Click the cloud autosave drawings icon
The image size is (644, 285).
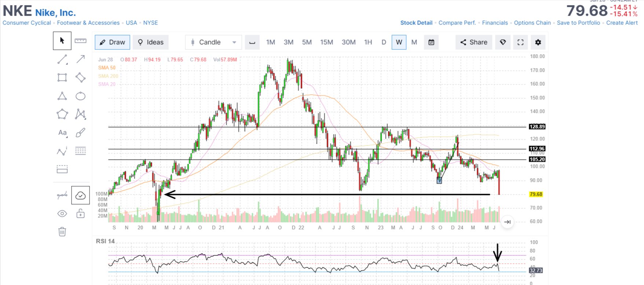80,195
